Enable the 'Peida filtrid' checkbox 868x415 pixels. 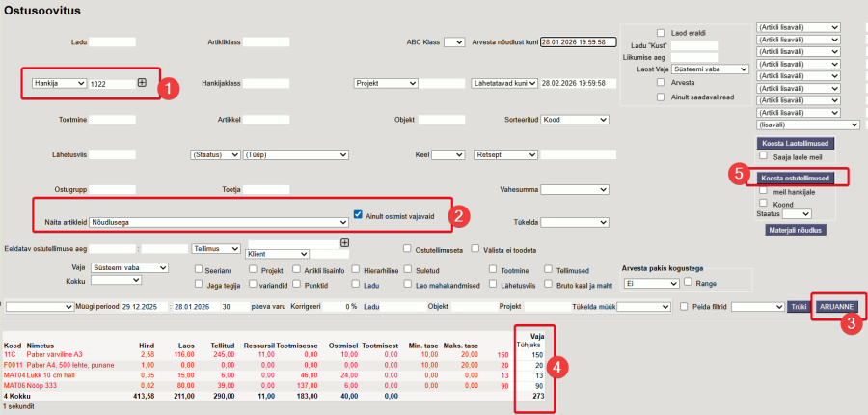[684, 306]
